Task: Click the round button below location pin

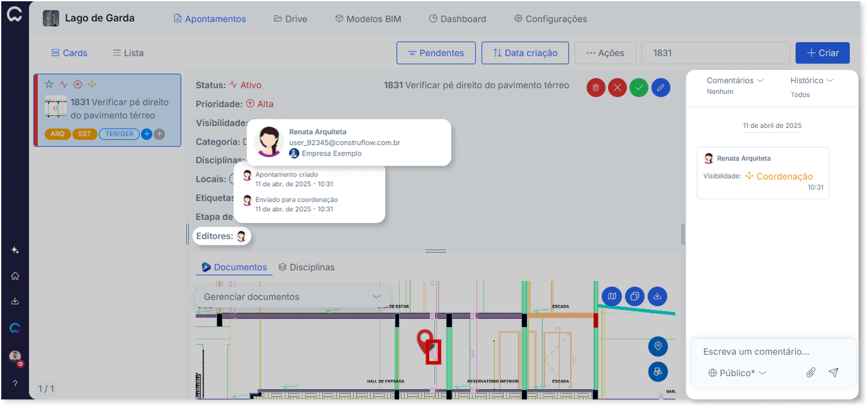Action: pos(658,372)
